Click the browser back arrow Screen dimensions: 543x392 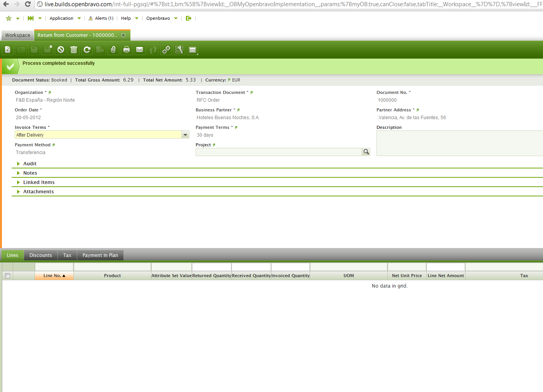(6, 4)
